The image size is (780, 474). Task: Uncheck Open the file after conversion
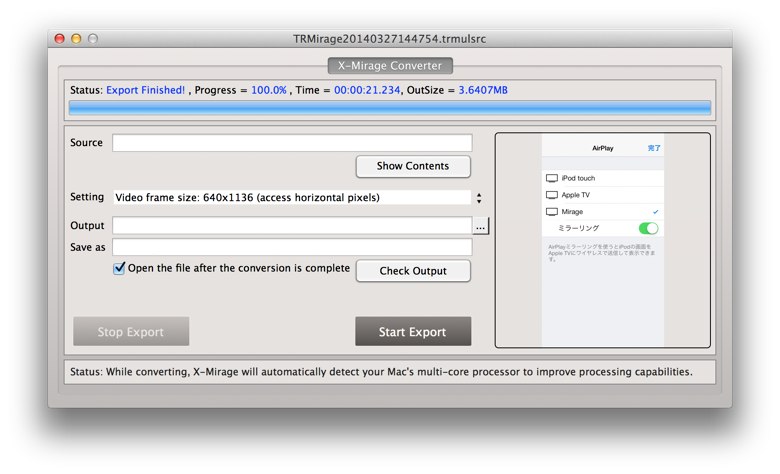coord(119,268)
